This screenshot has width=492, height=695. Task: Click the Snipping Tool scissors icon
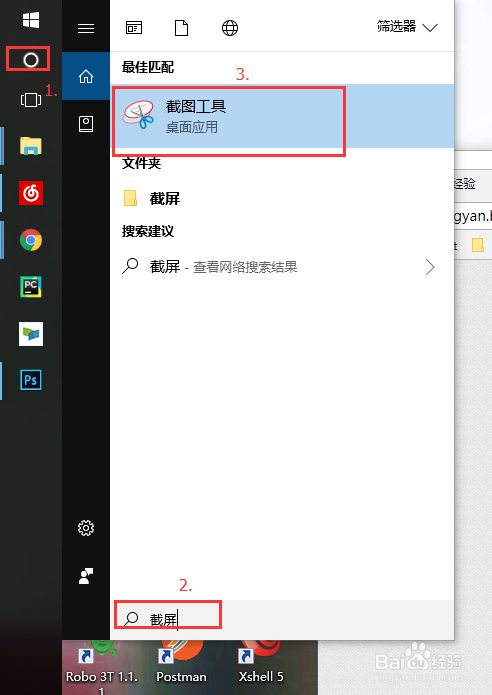139,115
